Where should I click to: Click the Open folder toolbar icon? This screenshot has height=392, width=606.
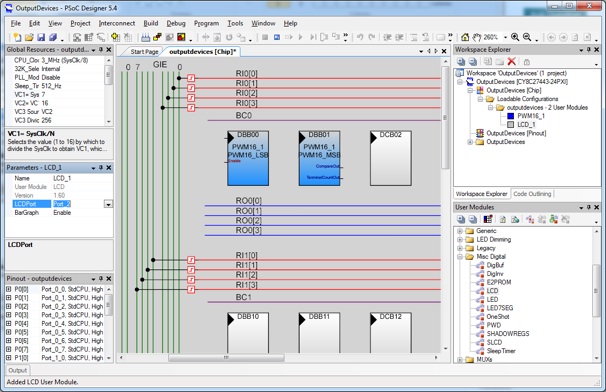[29, 37]
